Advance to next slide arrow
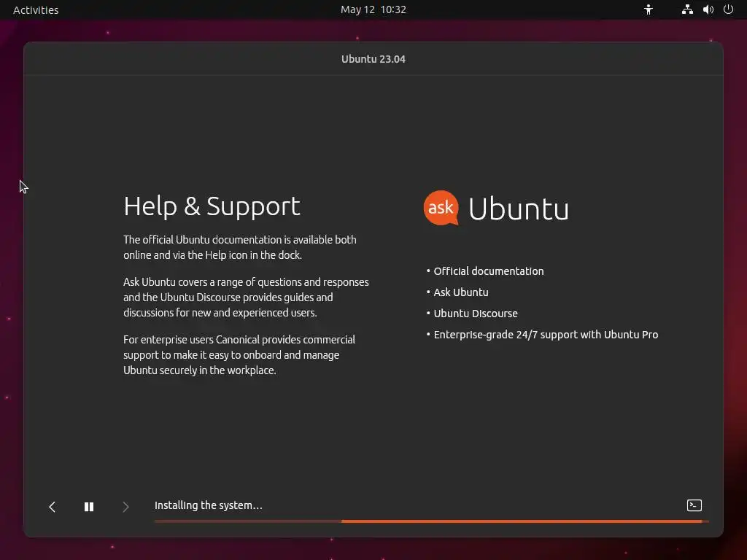 pos(125,507)
